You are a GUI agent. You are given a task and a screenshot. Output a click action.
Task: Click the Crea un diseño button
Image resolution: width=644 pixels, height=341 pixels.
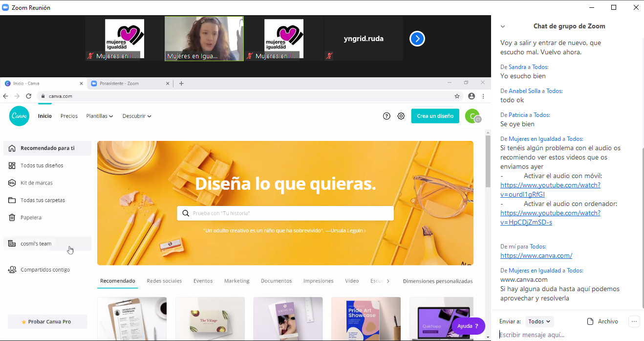pos(435,116)
